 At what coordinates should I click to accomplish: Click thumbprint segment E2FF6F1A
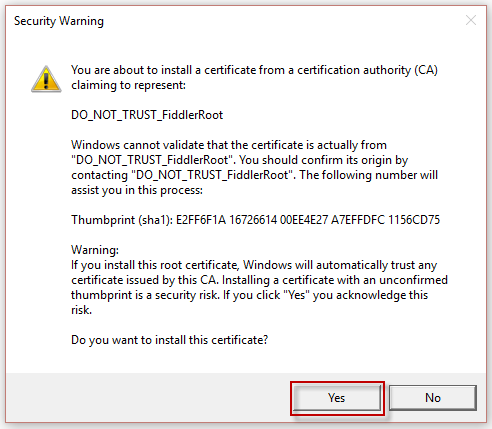201,220
